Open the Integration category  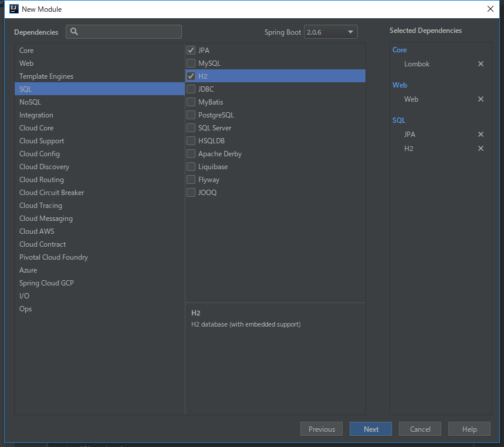[x=100, y=115]
